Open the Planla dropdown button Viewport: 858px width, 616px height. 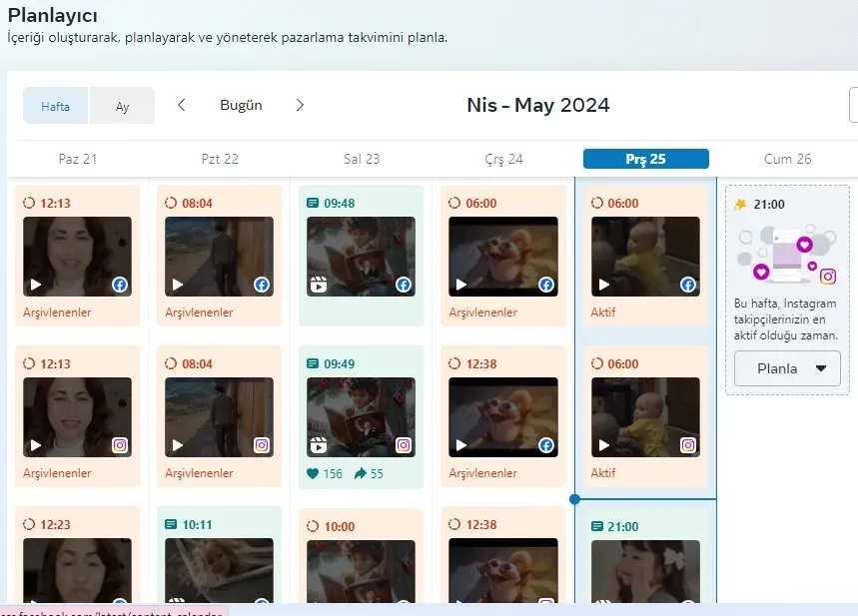tap(787, 368)
